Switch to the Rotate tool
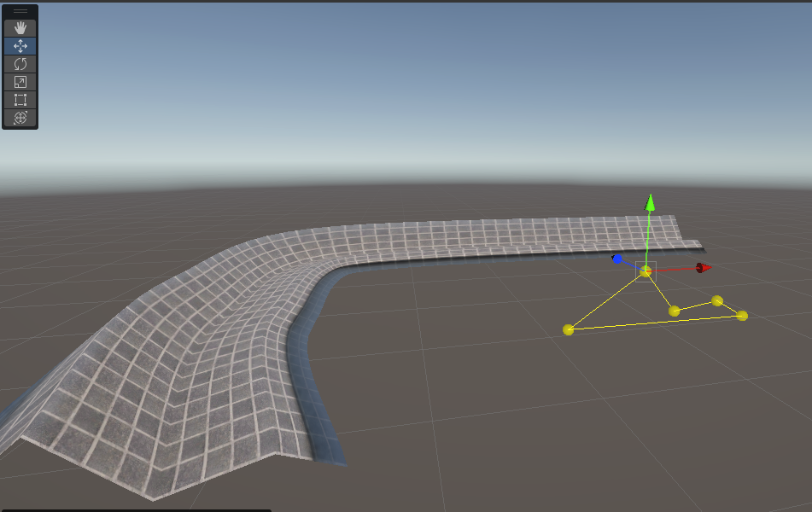This screenshot has width=812, height=512. (x=20, y=64)
